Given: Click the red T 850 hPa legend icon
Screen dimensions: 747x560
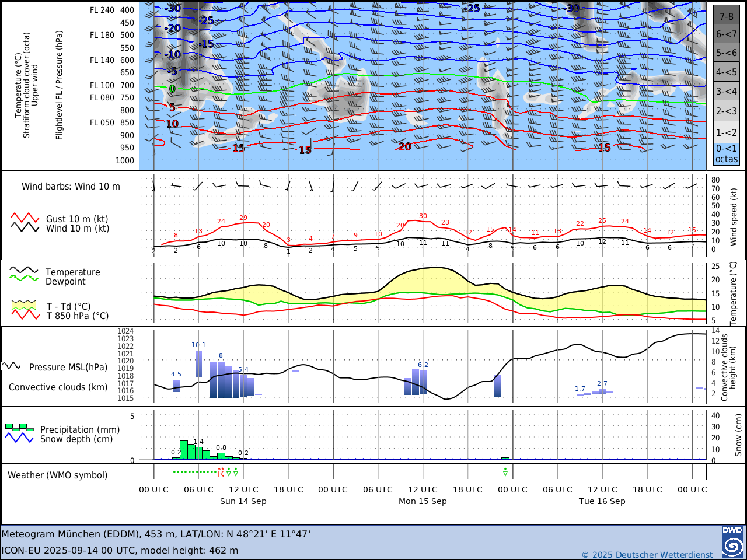Looking at the screenshot, I should click(26, 314).
